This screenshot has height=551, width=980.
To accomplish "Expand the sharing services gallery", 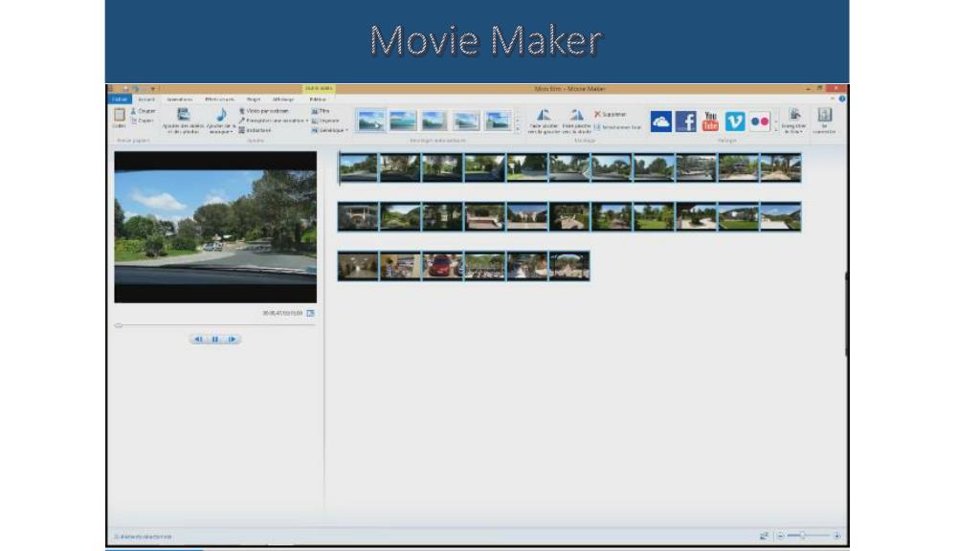I will (x=776, y=128).
